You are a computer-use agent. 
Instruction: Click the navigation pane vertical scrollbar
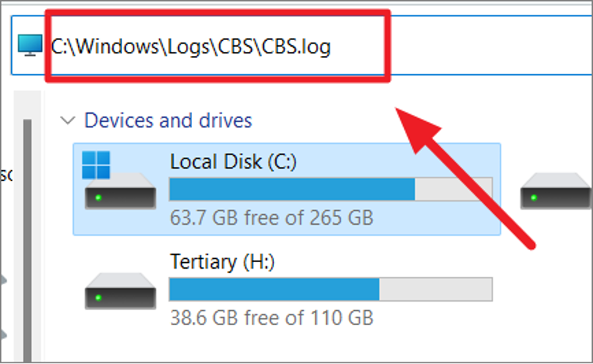pos(28,230)
